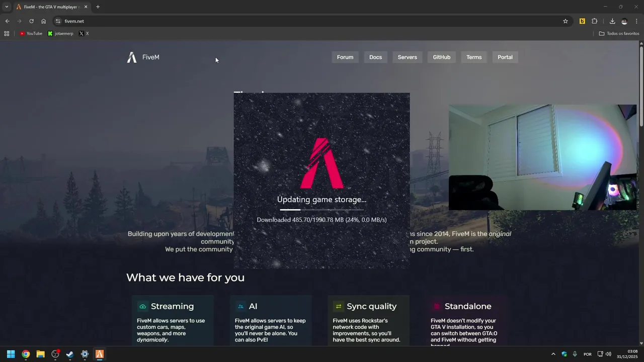Click the 'Updating game storage...' text

click(x=322, y=200)
